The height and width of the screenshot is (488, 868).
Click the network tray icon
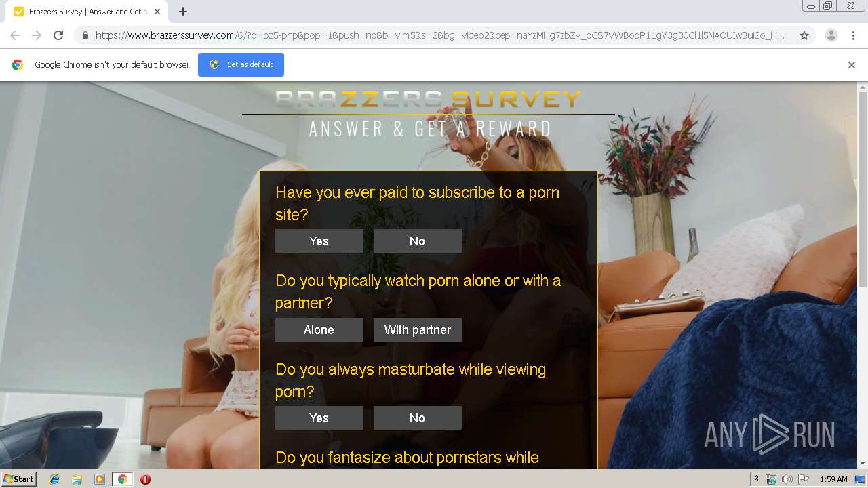coord(771,479)
